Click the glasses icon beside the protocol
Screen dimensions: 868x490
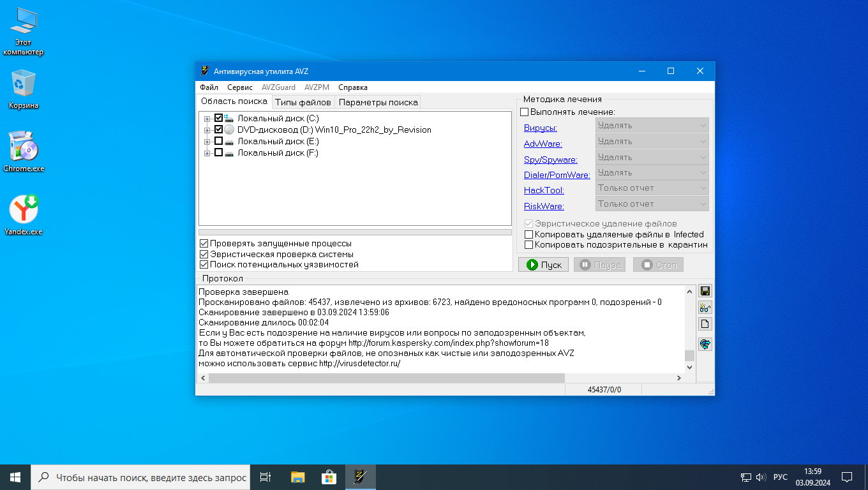click(705, 308)
